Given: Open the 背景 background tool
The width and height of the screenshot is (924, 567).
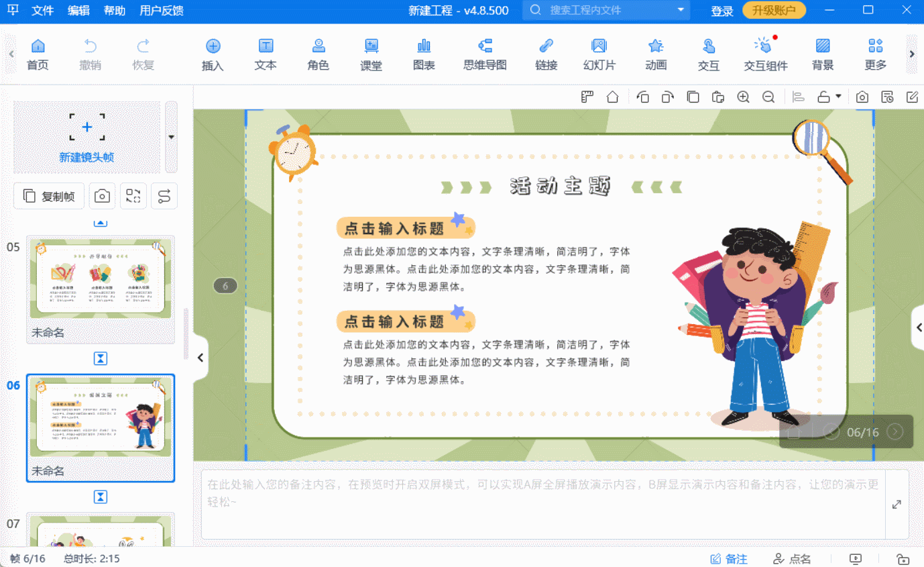Looking at the screenshot, I should pos(823,54).
